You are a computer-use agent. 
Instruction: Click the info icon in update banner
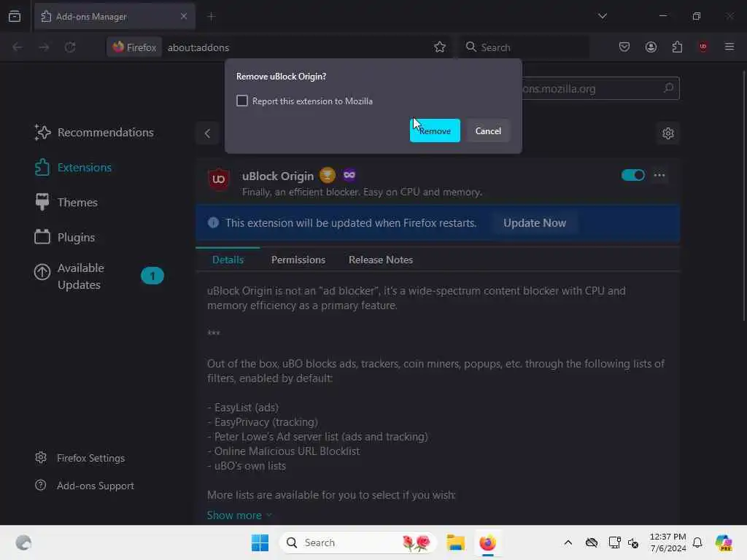pos(214,222)
